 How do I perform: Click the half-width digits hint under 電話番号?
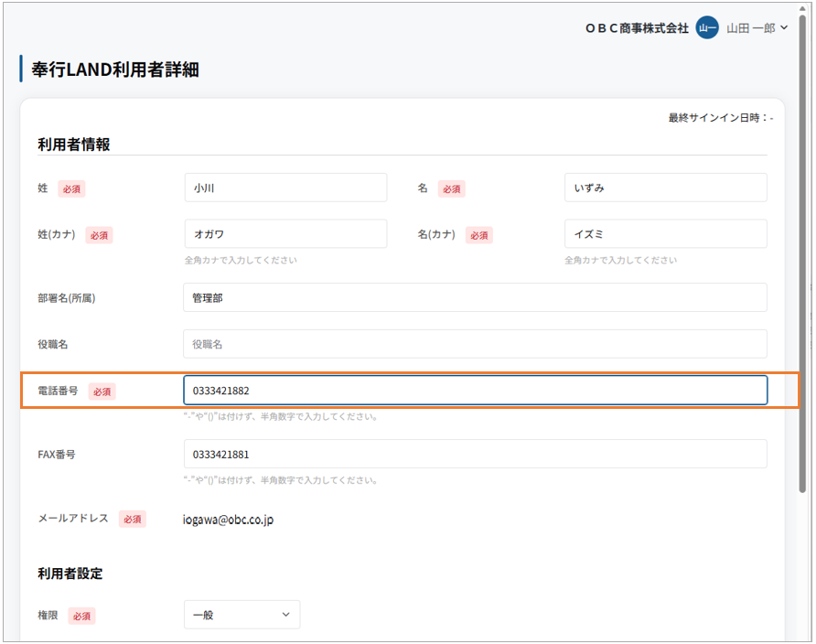coord(281,416)
